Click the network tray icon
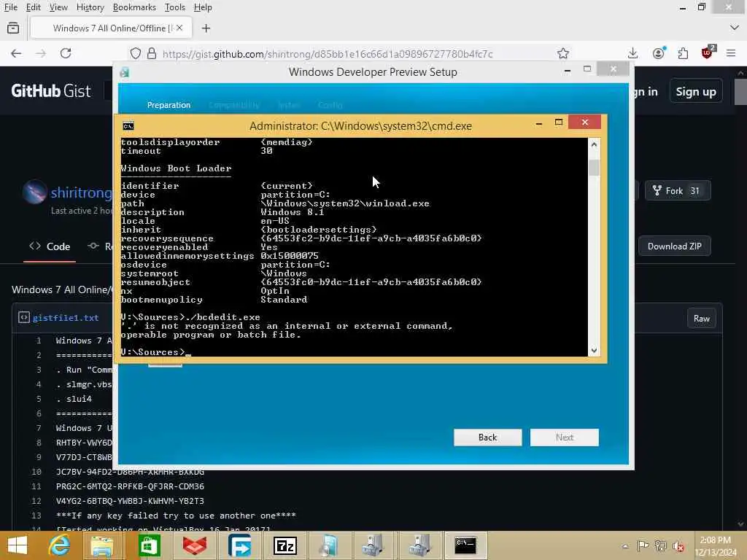Screen dimensions: 747x560 [660, 545]
